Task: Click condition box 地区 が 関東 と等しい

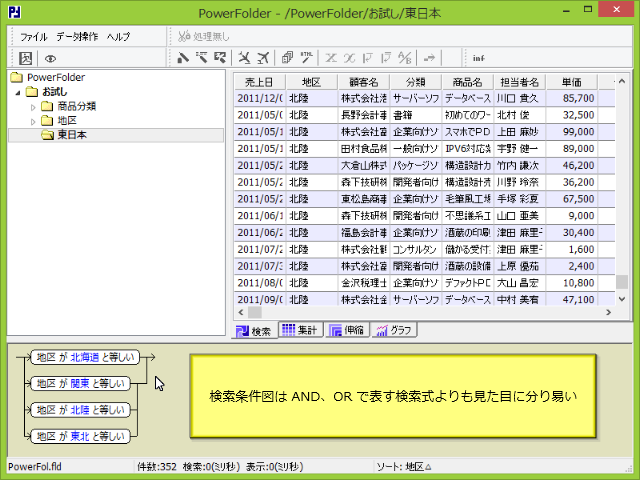Action: pyautogui.click(x=81, y=383)
